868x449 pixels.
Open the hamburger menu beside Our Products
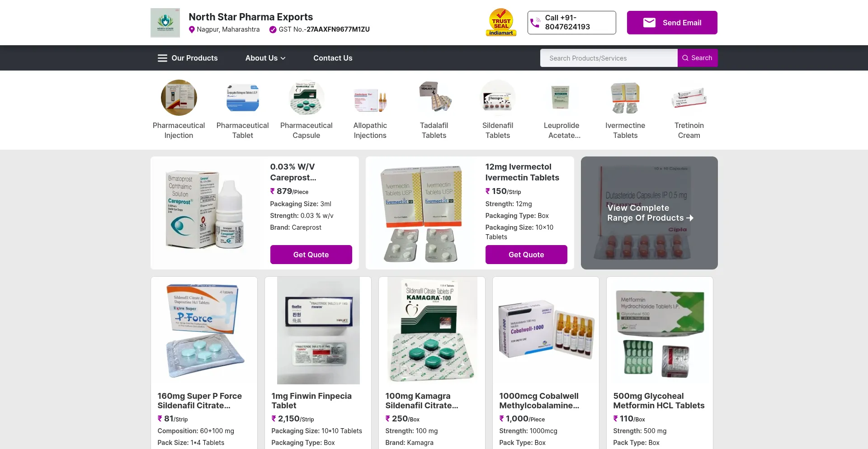point(162,58)
